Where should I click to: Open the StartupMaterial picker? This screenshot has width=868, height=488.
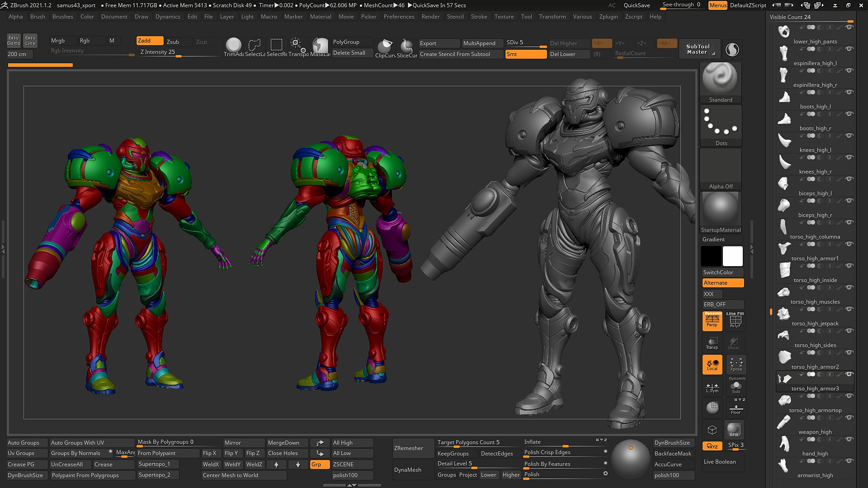tap(720, 210)
